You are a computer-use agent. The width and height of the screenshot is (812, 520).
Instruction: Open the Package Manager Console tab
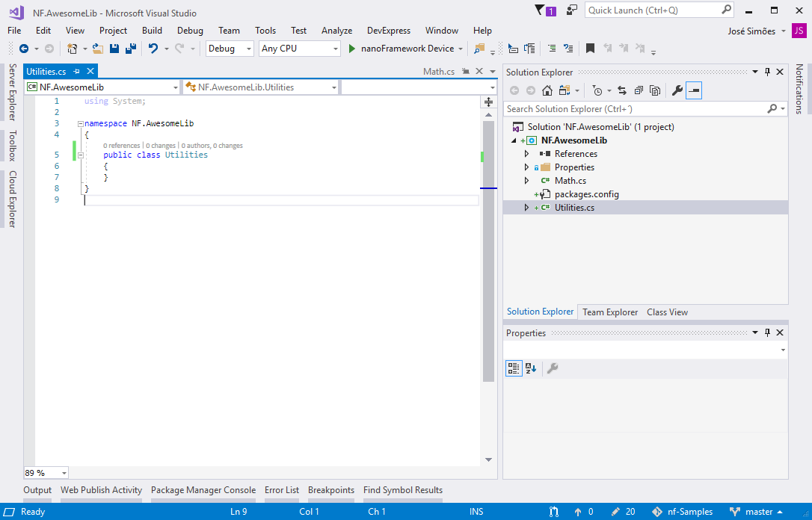pyautogui.click(x=203, y=490)
